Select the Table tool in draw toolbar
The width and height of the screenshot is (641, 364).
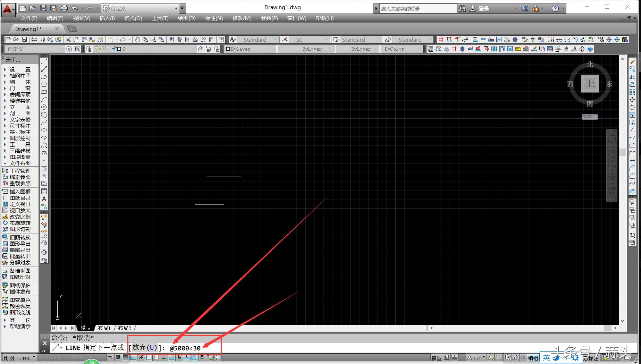click(44, 191)
